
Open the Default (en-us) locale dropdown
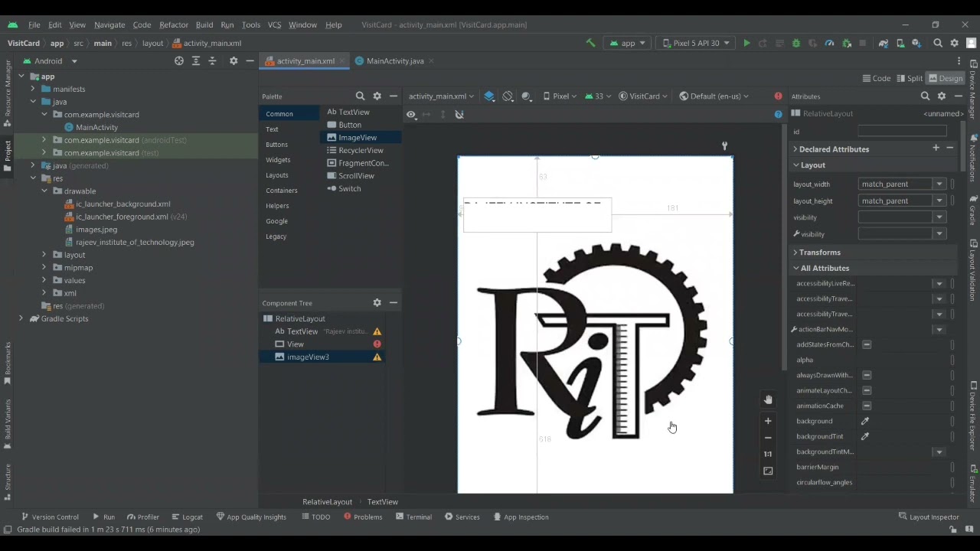pos(714,96)
